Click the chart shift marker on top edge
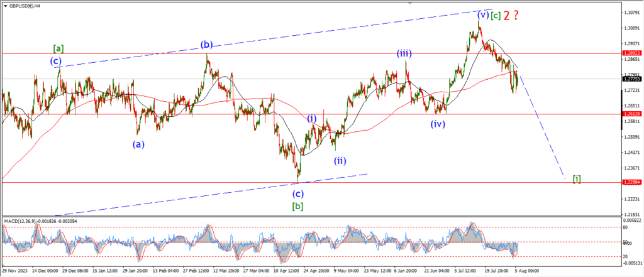This screenshot has height=277, width=644. 409,3
